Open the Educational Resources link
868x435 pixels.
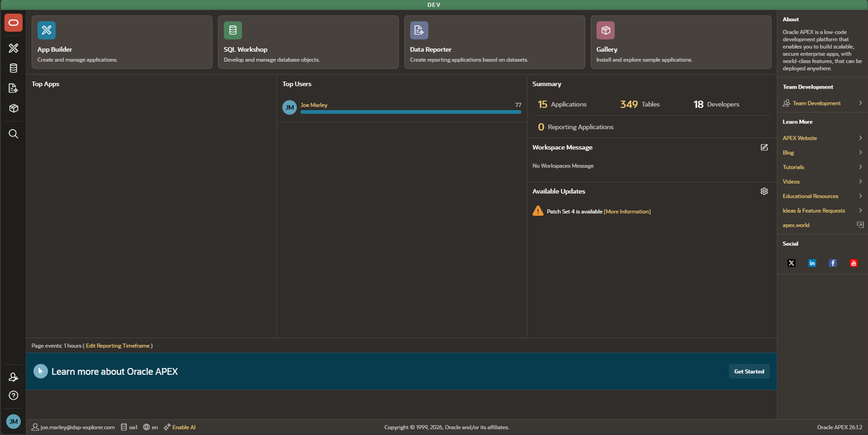810,196
